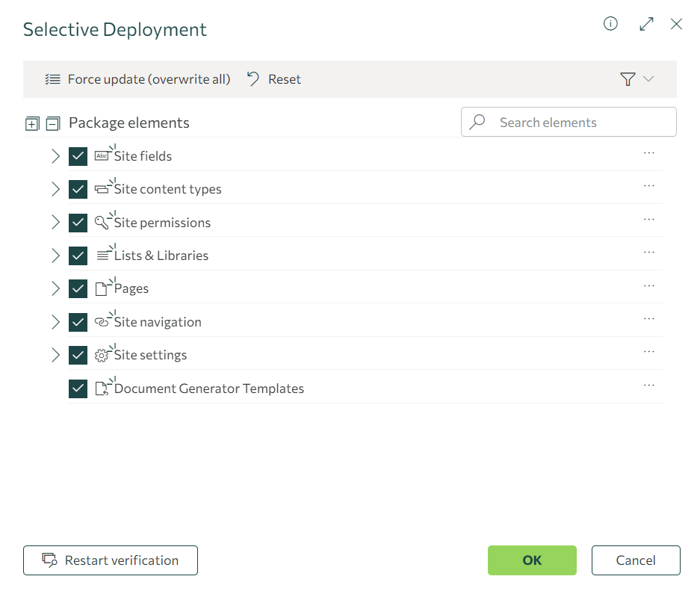
Task: Uncheck the Site settings checkbox
Action: click(x=78, y=355)
